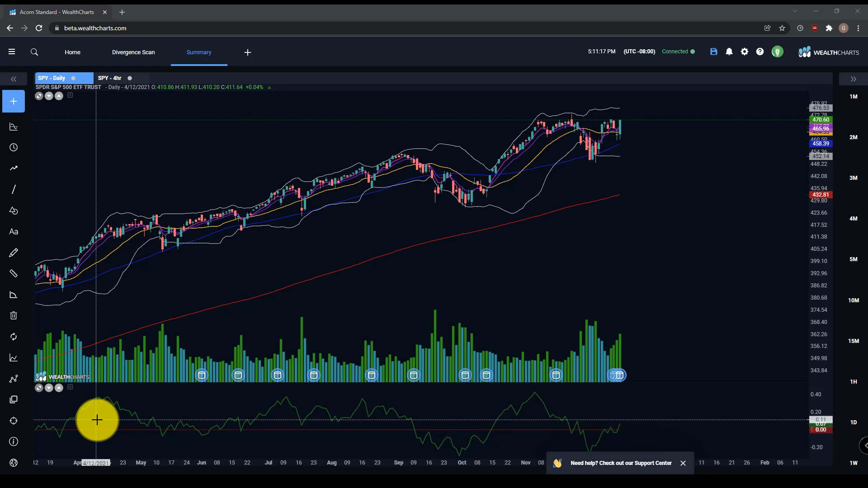Image resolution: width=868 pixels, height=488 pixels.
Task: Click the globe icon at toolbar bottom
Action: tap(14, 463)
